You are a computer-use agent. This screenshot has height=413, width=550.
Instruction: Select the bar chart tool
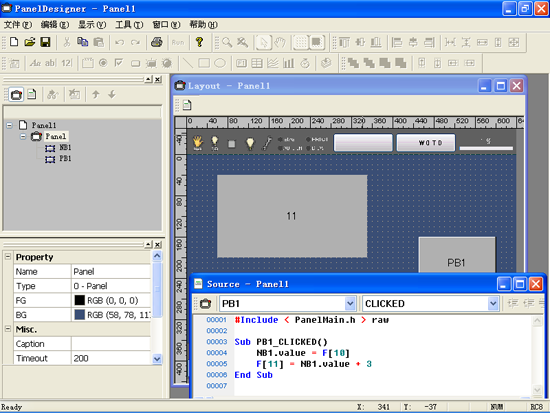tap(289, 63)
